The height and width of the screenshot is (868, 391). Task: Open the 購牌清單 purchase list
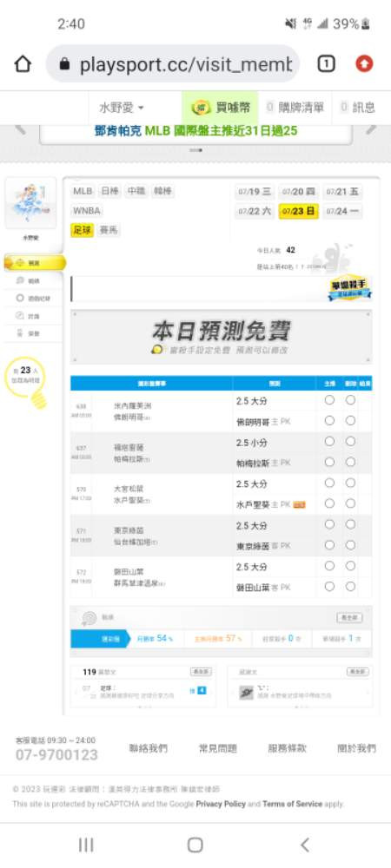[x=295, y=108]
